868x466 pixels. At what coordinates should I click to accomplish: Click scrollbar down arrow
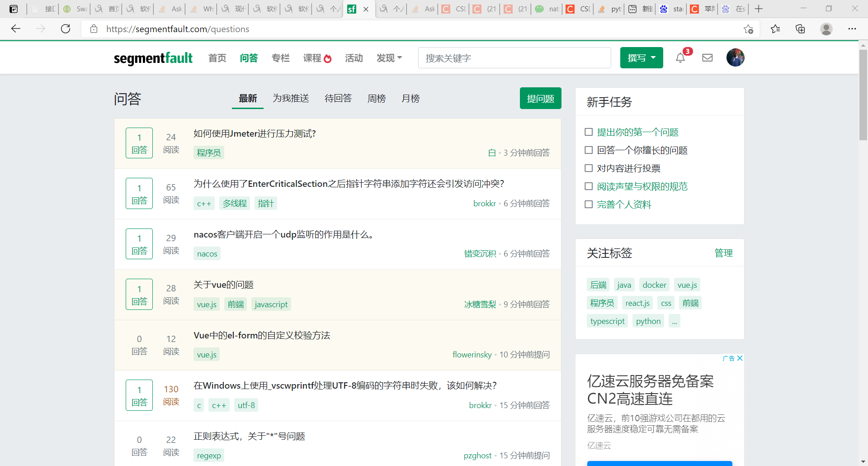pyautogui.click(x=863, y=461)
